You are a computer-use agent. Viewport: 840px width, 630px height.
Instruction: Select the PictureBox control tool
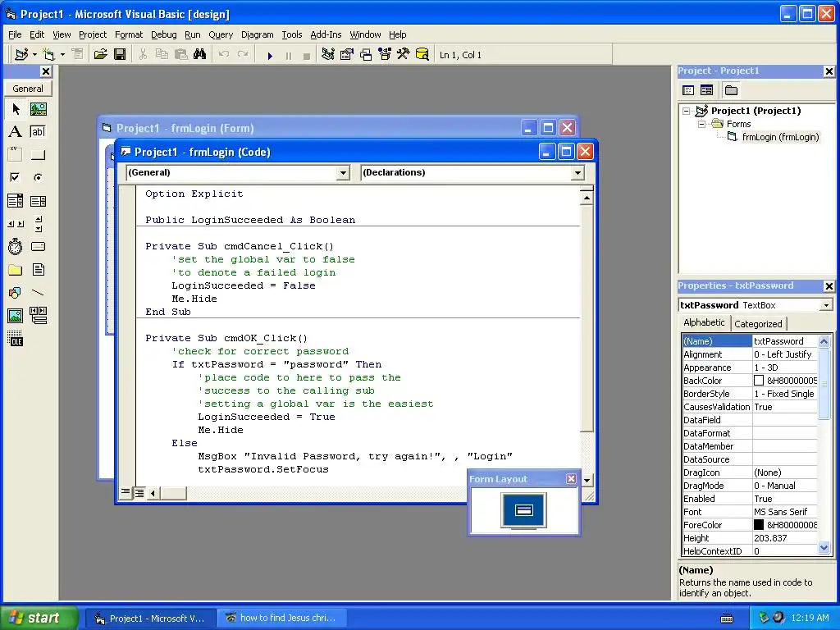pos(38,109)
